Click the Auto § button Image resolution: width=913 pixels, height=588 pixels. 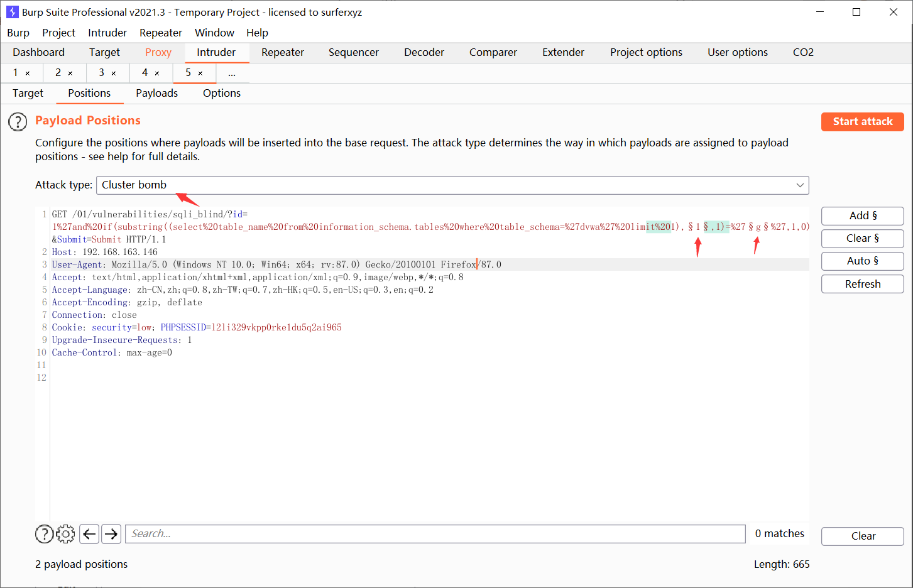pos(863,261)
